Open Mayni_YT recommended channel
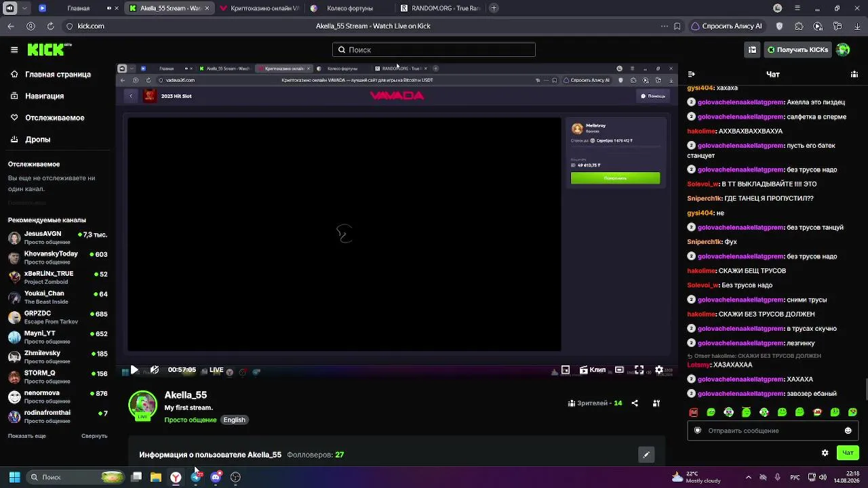 pos(58,338)
